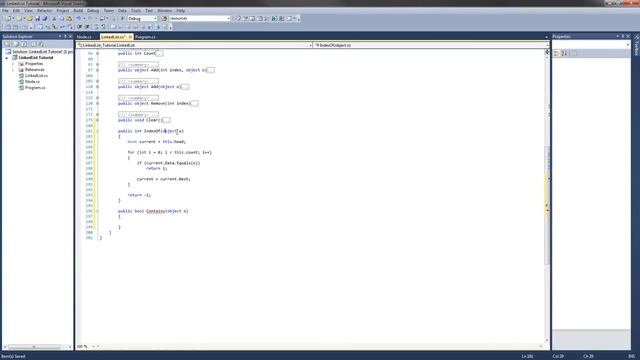Open the Edit menu
This screenshot has width=640, height=360.
[x=16, y=11]
